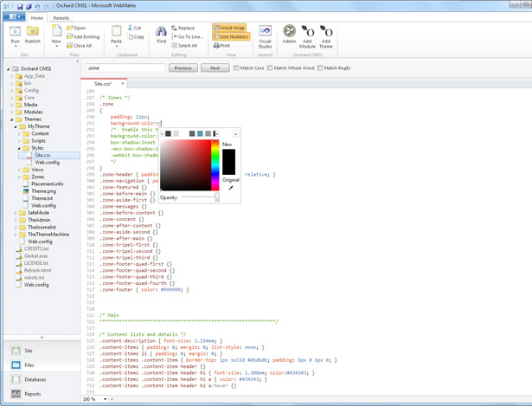This screenshot has height=406, width=532.
Task: Tick the Match RegEx checkbox
Action: [x=320, y=68]
